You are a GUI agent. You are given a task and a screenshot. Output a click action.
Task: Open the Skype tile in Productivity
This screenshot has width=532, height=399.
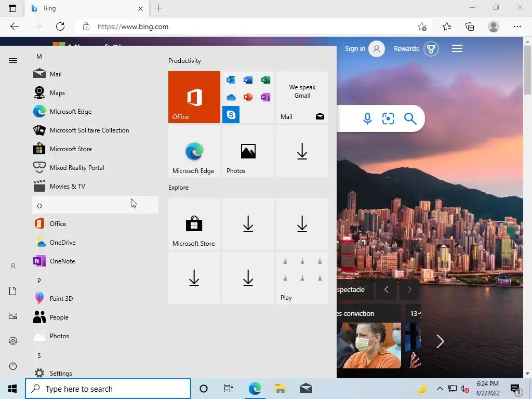click(231, 115)
